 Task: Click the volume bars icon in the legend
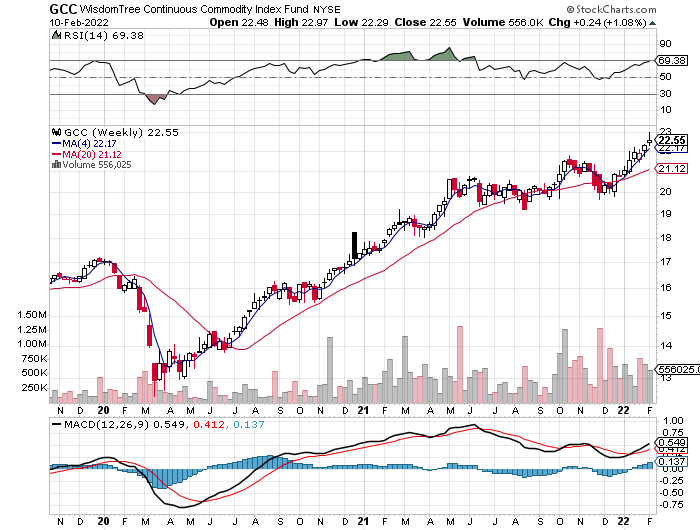(x=56, y=164)
